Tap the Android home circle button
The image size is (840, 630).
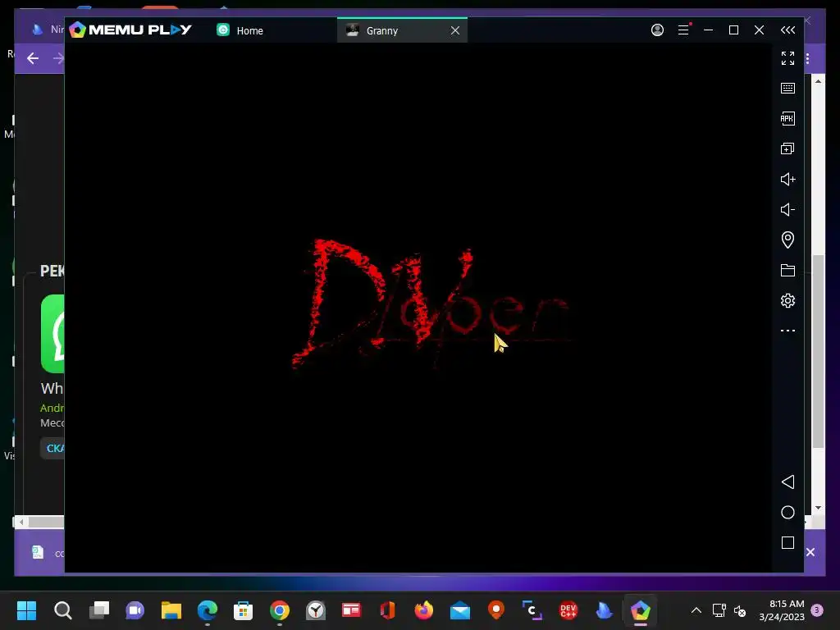(787, 512)
